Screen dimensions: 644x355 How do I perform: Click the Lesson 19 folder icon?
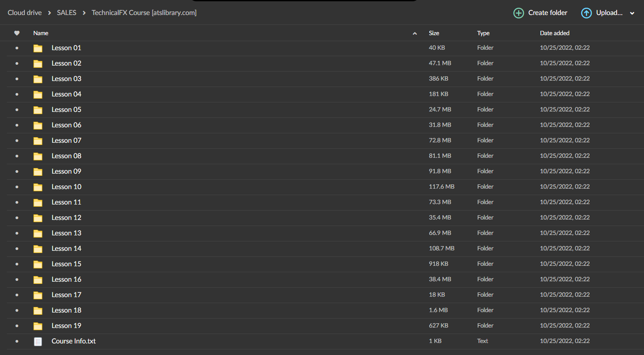(x=38, y=326)
